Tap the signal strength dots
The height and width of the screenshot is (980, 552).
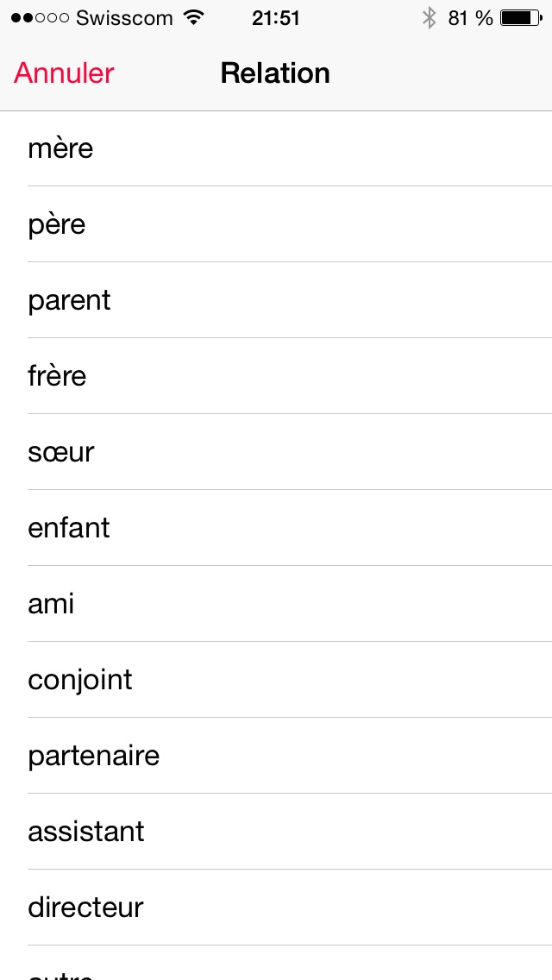tap(39, 18)
